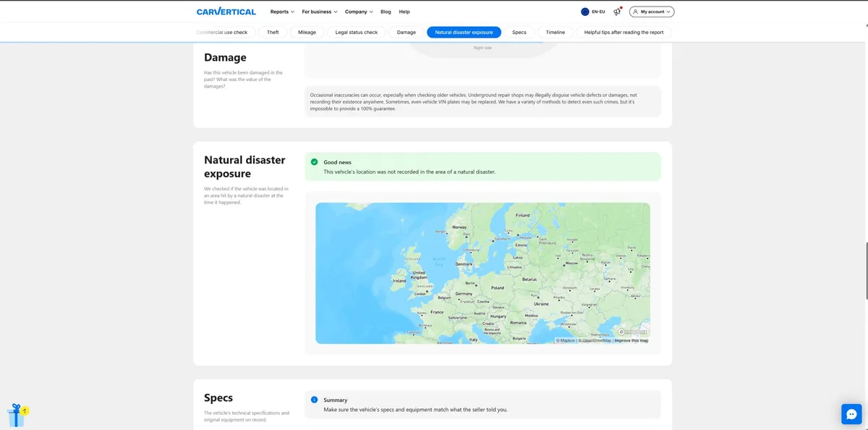Go to the Blog page

[386, 12]
